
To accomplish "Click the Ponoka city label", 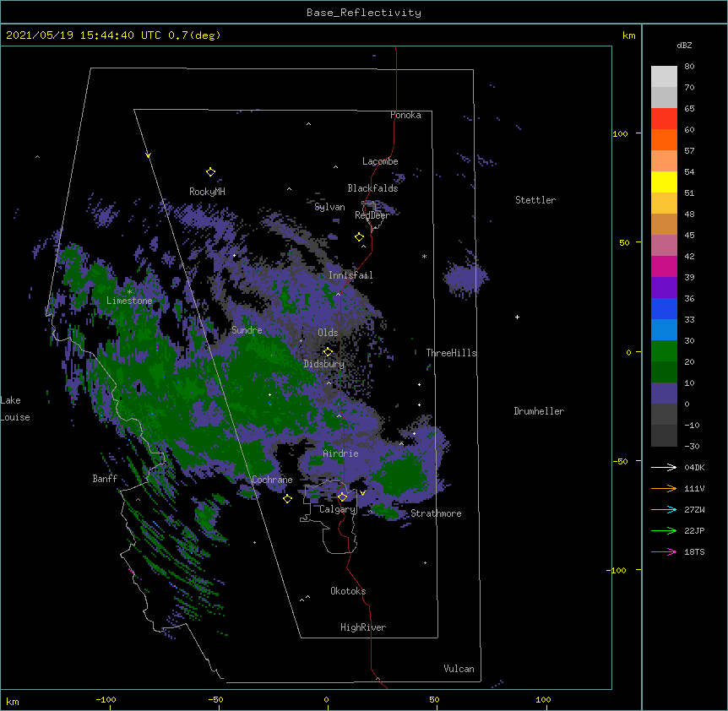I will [x=405, y=115].
